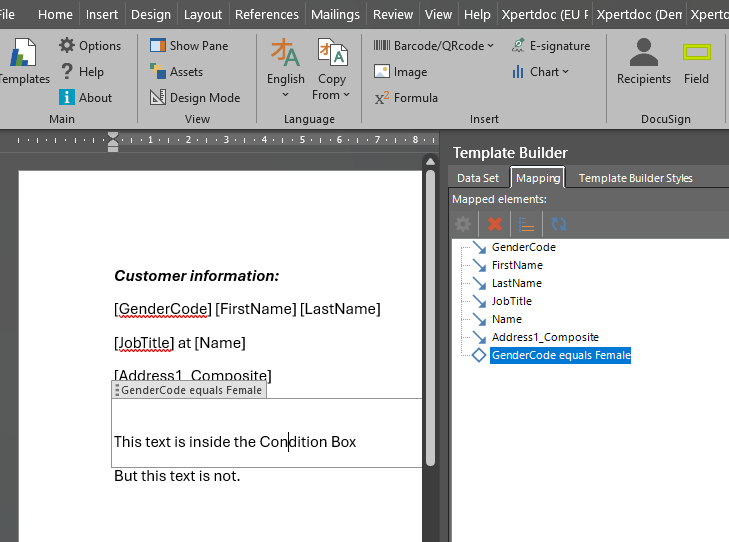
Task: Select Address1_Composite in mapped elements
Action: click(x=545, y=337)
